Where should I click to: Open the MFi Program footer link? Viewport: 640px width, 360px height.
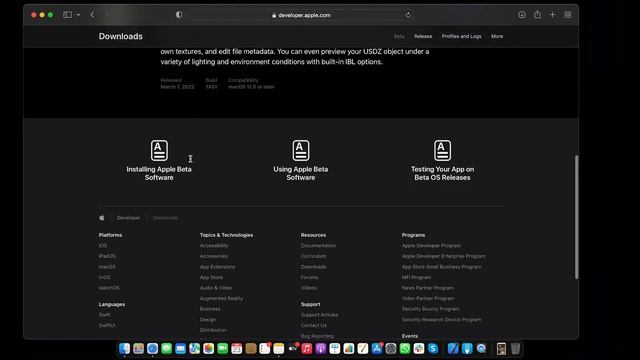click(416, 277)
